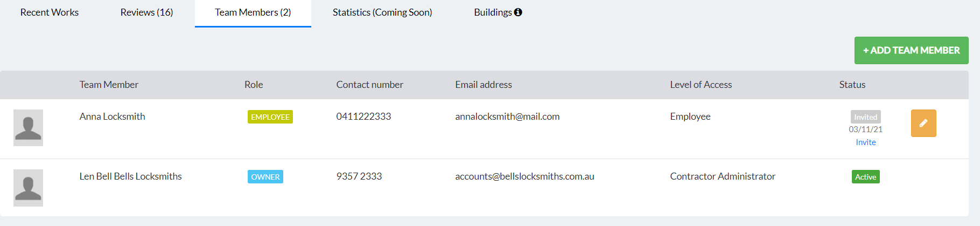Click the blue OWNER role badge
This screenshot has height=226, width=980.
[265, 177]
